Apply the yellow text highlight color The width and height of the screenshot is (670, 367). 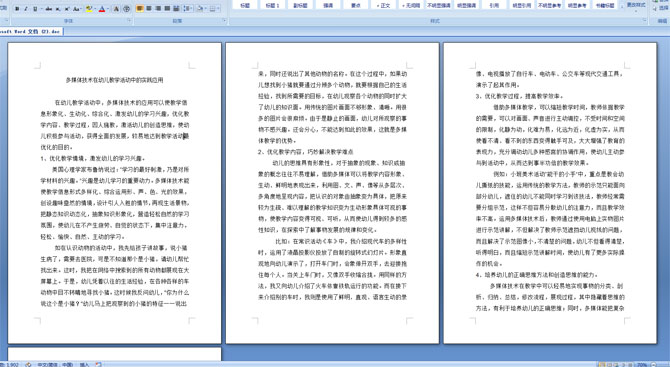89,9
